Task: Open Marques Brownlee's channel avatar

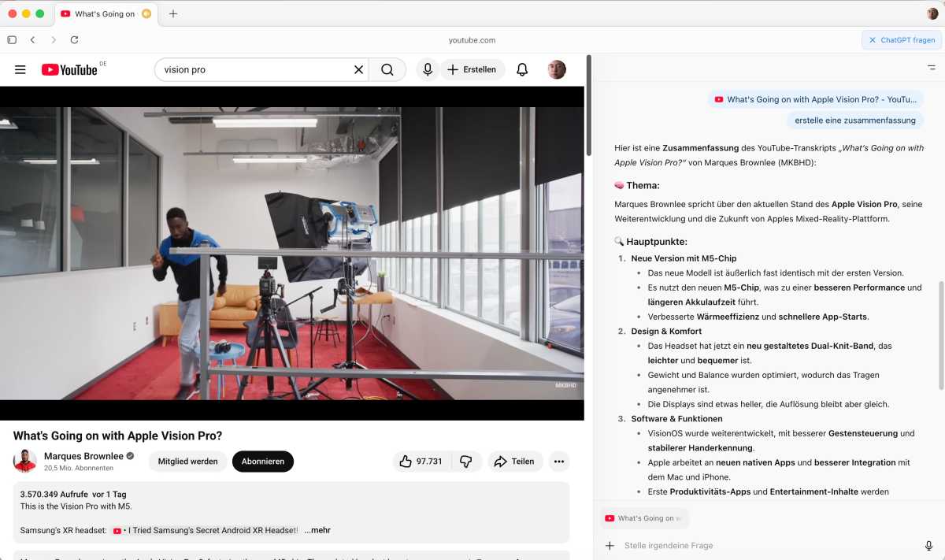Action: pyautogui.click(x=24, y=461)
